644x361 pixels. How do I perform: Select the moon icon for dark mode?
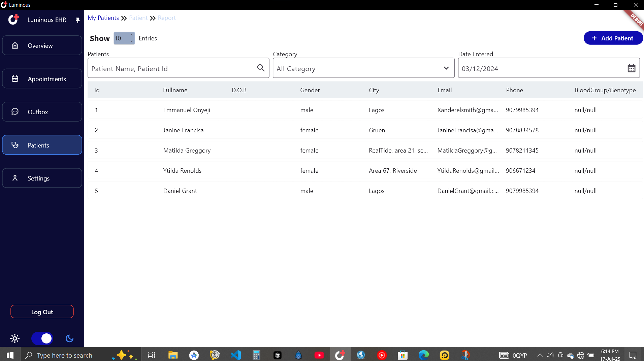pos(69,338)
